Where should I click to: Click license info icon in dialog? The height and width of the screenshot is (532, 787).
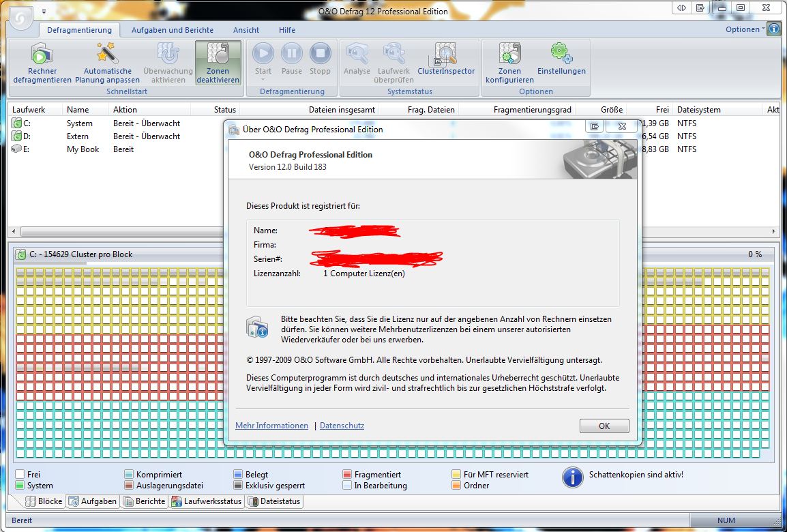pos(258,327)
